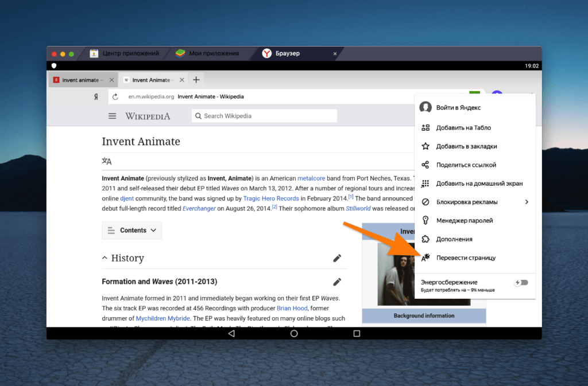Image resolution: width=588 pixels, height=386 pixels.
Task: Choose Добавить на Табло
Action: [x=475, y=128]
